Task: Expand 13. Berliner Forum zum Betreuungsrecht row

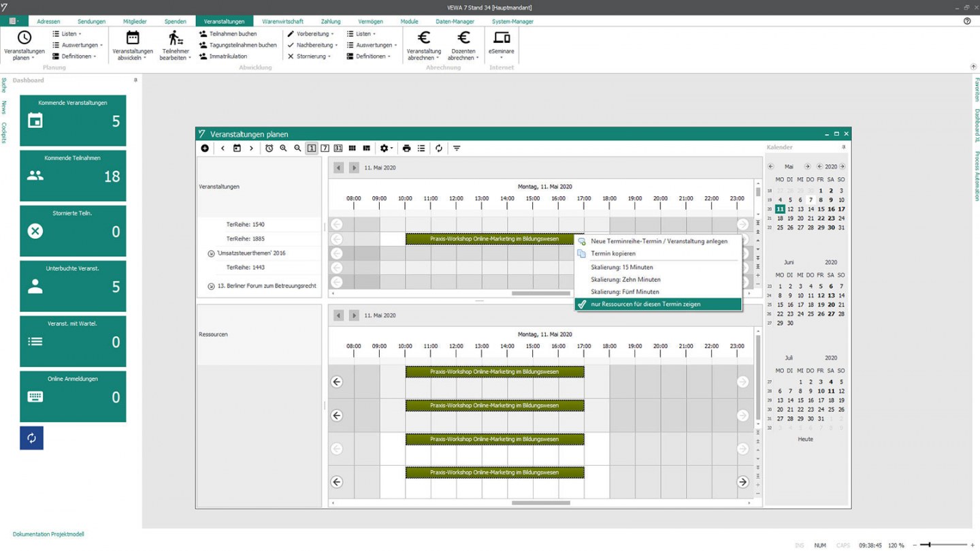Action: tap(211, 286)
